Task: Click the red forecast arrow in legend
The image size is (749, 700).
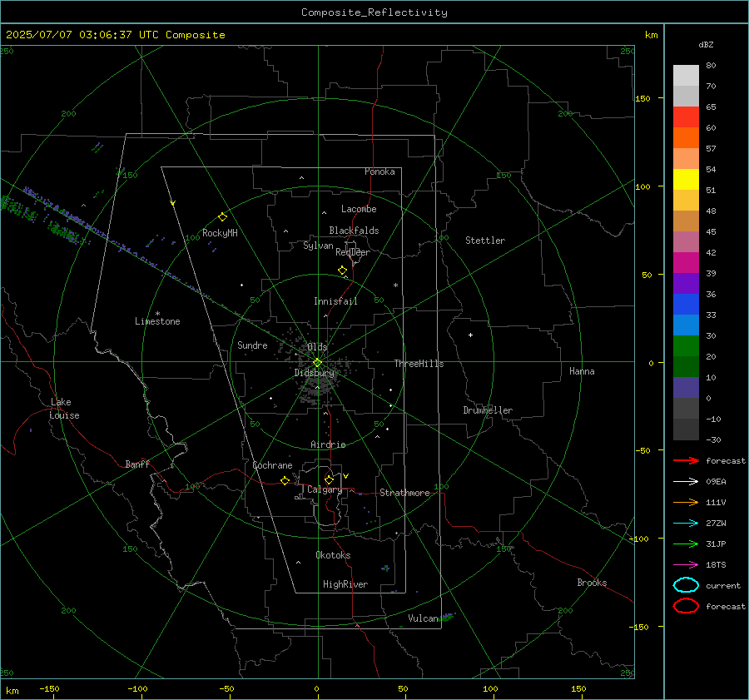Action: pos(686,460)
